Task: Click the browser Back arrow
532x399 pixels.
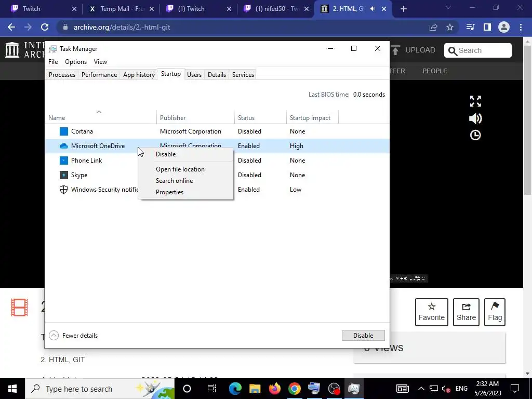Action: pos(11,27)
